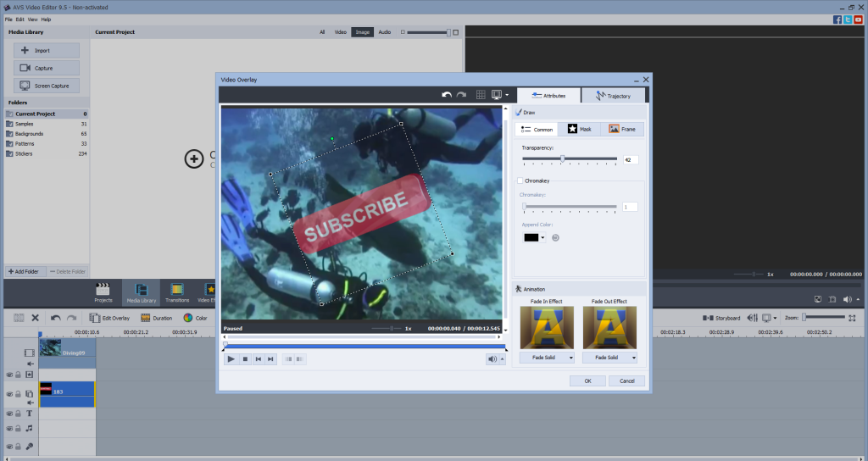Screen dimensions: 868x461
Task: Click the Edit Overlay toolbar button
Action: [109, 318]
